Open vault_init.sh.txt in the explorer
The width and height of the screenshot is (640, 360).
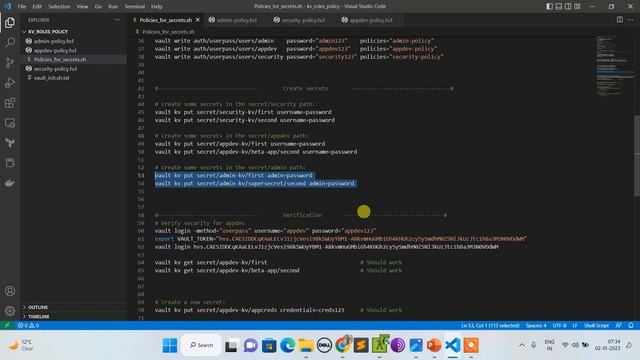tap(73, 78)
